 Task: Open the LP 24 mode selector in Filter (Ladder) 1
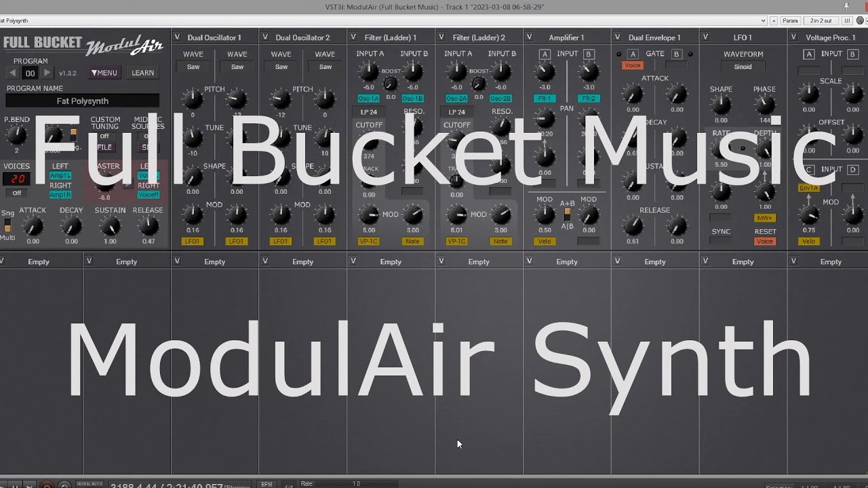pos(370,112)
